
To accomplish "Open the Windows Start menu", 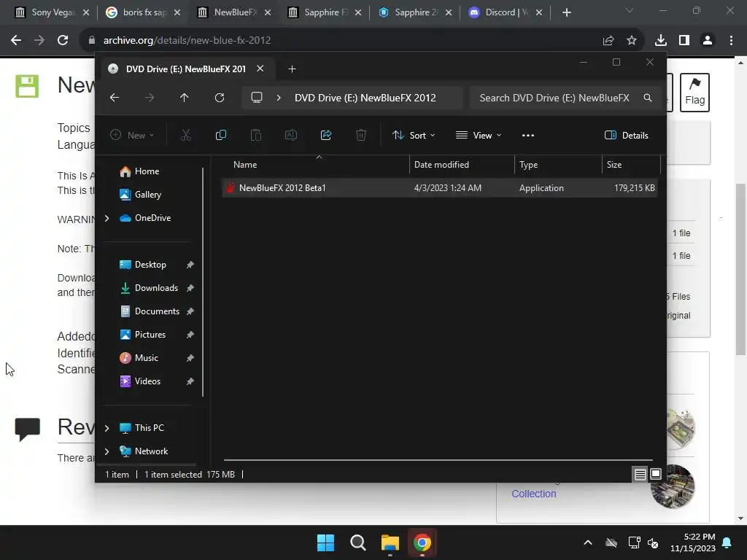I will pyautogui.click(x=326, y=542).
